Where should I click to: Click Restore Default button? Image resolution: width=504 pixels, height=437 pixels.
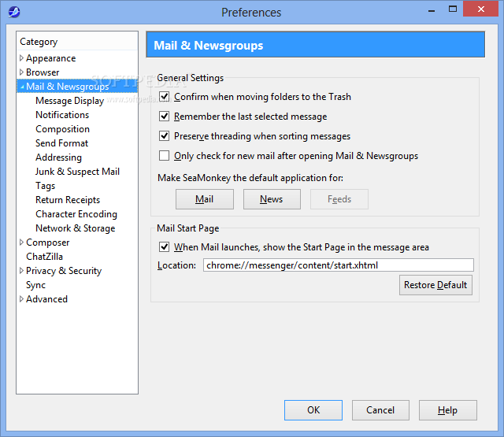(x=435, y=285)
